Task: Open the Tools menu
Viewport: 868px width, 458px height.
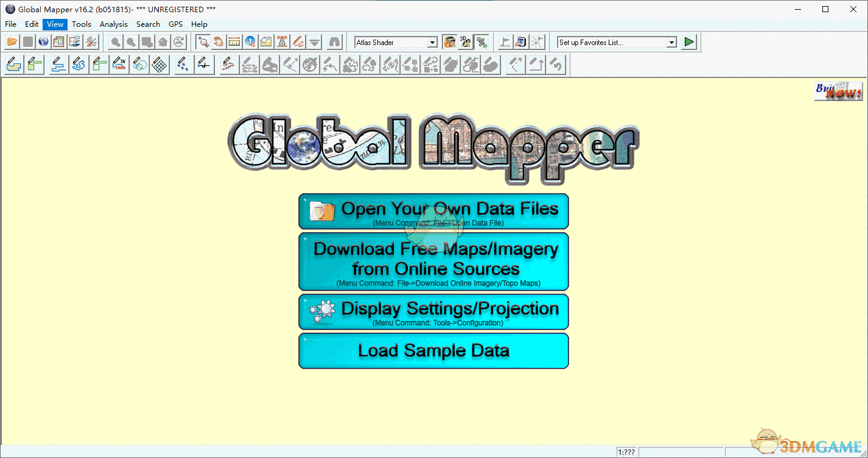Action: tap(82, 24)
